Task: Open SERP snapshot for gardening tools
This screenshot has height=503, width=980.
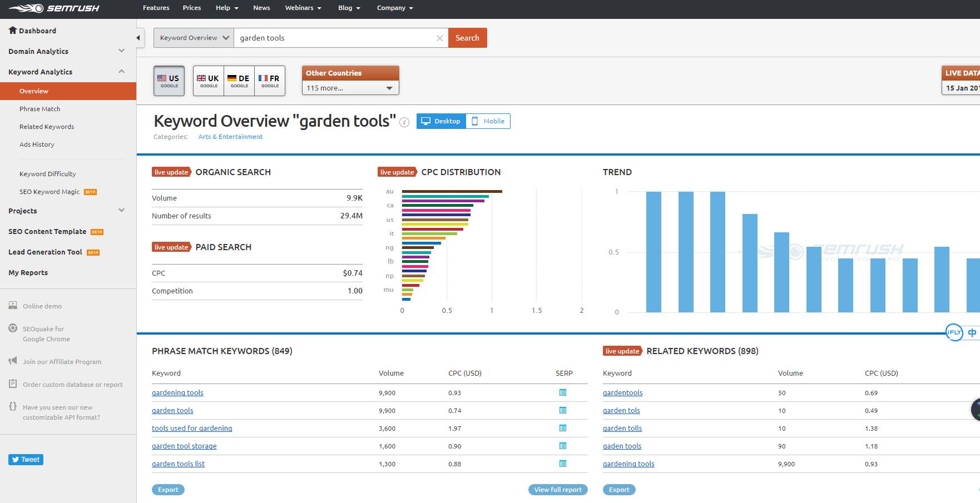Action: click(563, 392)
